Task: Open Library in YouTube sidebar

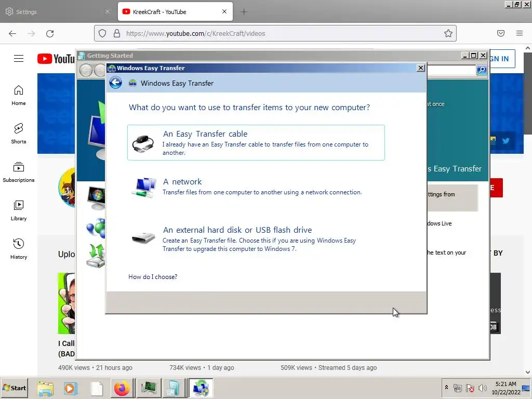Action: click(x=19, y=211)
